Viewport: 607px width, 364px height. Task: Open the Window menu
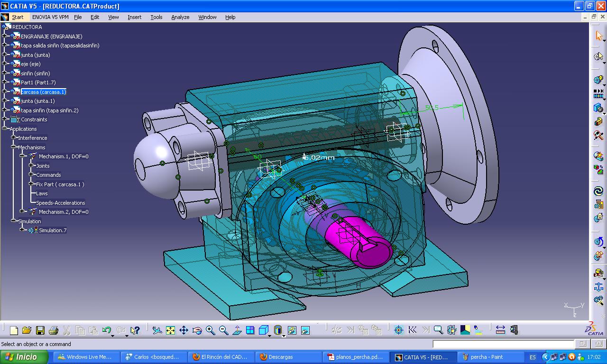coord(207,17)
